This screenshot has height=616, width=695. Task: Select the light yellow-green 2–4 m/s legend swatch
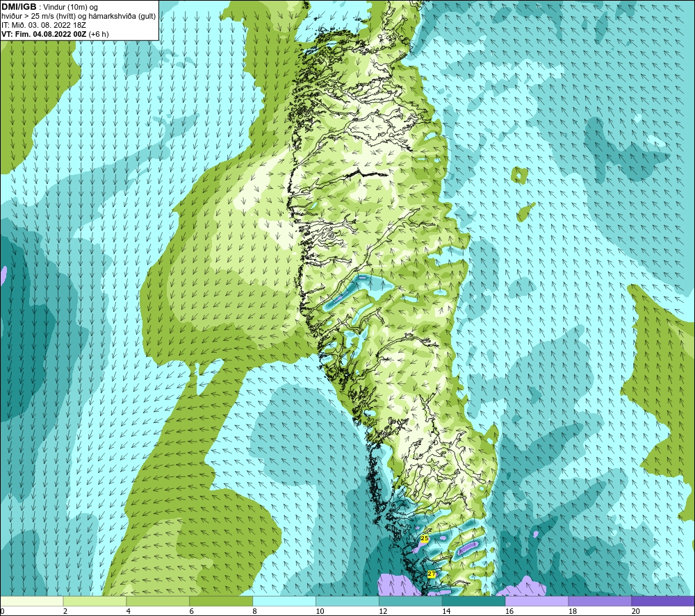coord(95,601)
